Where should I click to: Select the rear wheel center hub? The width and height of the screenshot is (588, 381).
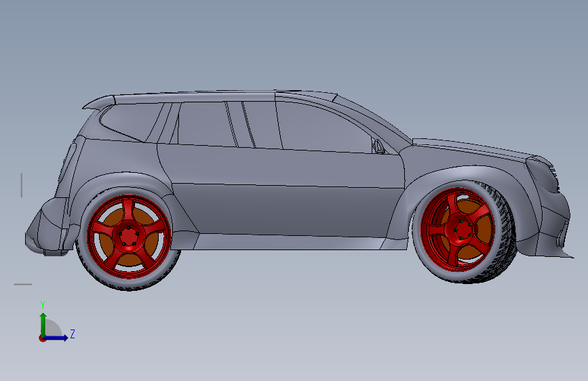(129, 236)
